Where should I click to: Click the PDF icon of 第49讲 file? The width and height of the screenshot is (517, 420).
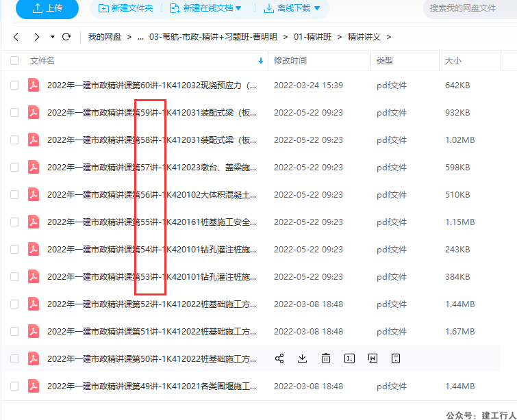click(x=34, y=386)
